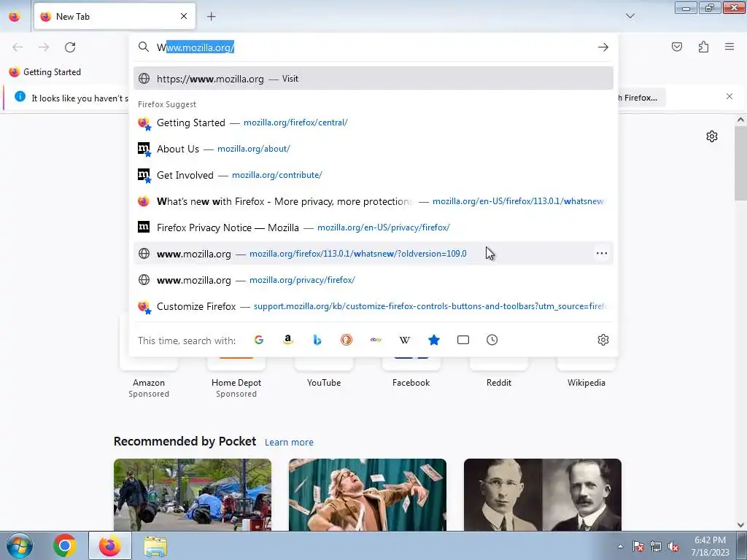Open the network tray icon
Viewport: 747px width, 560px height.
pos(656,546)
